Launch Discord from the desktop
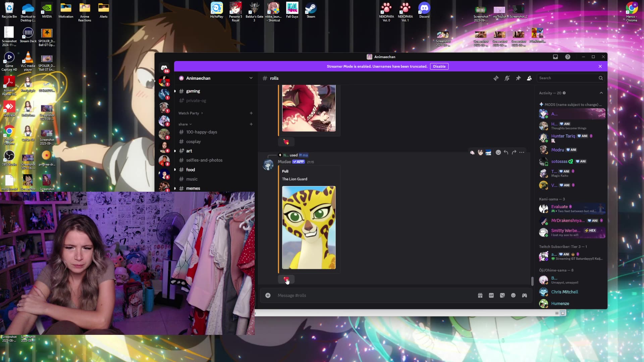This screenshot has width=644, height=362. tap(424, 7)
